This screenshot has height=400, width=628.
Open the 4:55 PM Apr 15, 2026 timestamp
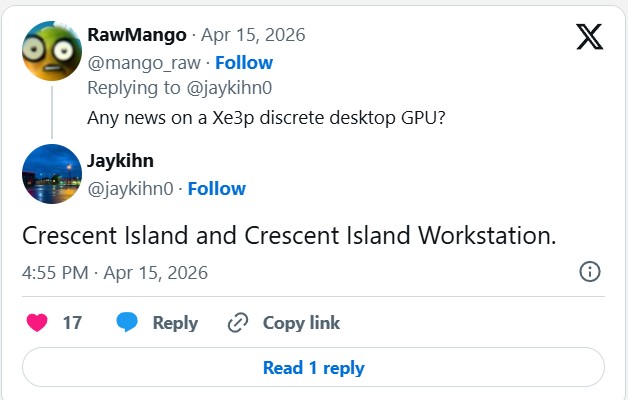point(114,272)
